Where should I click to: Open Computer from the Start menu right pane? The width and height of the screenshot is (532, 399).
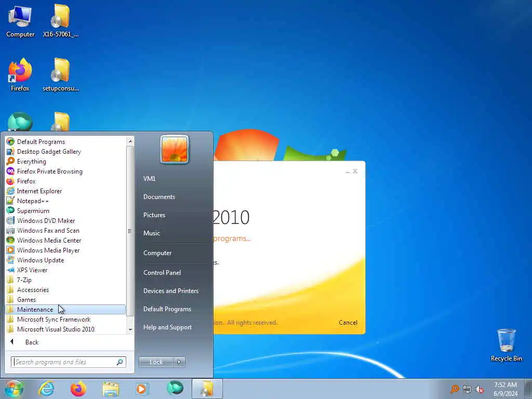pyautogui.click(x=157, y=253)
